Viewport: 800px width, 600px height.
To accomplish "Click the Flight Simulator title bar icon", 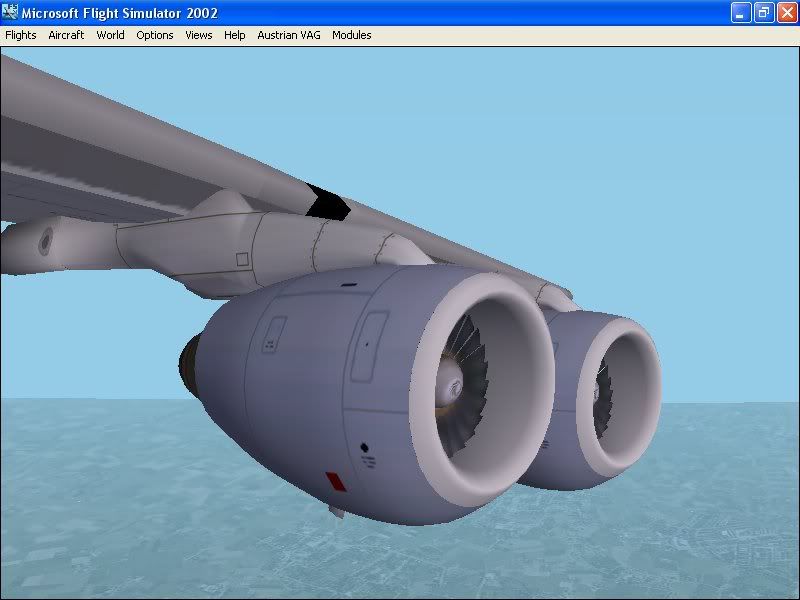I will click(x=13, y=13).
